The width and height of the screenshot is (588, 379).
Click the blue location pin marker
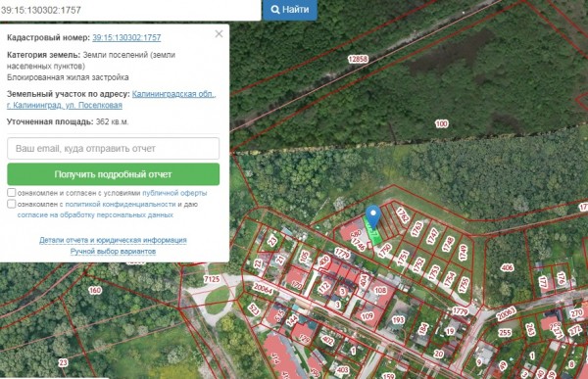pyautogui.click(x=373, y=214)
